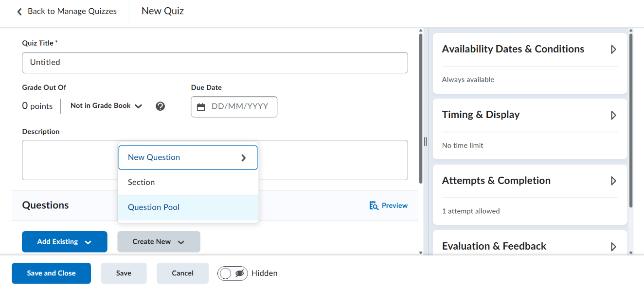Open the Not in Grade Book dropdown
The image size is (644, 287).
106,106
